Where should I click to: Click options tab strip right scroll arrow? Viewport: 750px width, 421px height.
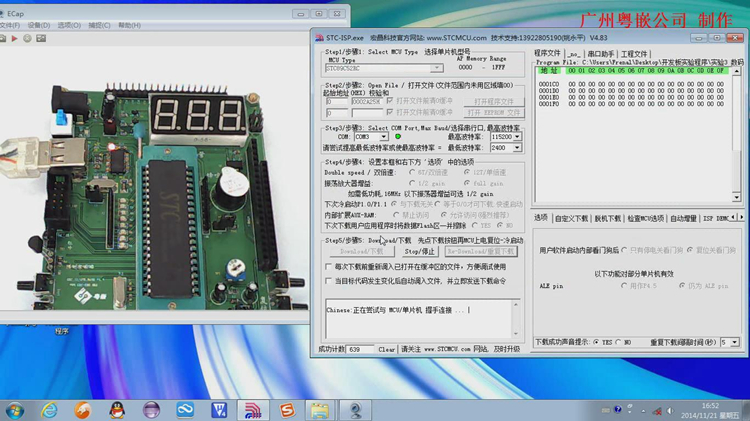[x=741, y=217]
